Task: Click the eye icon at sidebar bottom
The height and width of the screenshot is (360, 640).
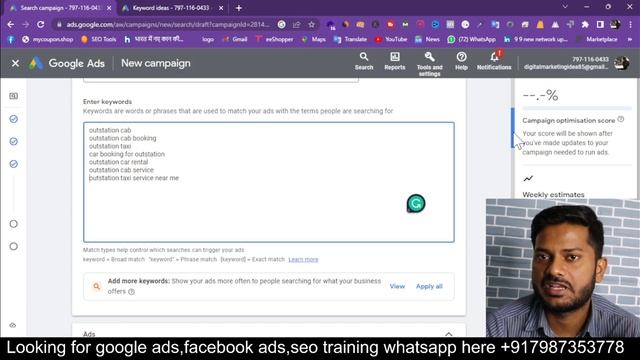Action: 13,325
